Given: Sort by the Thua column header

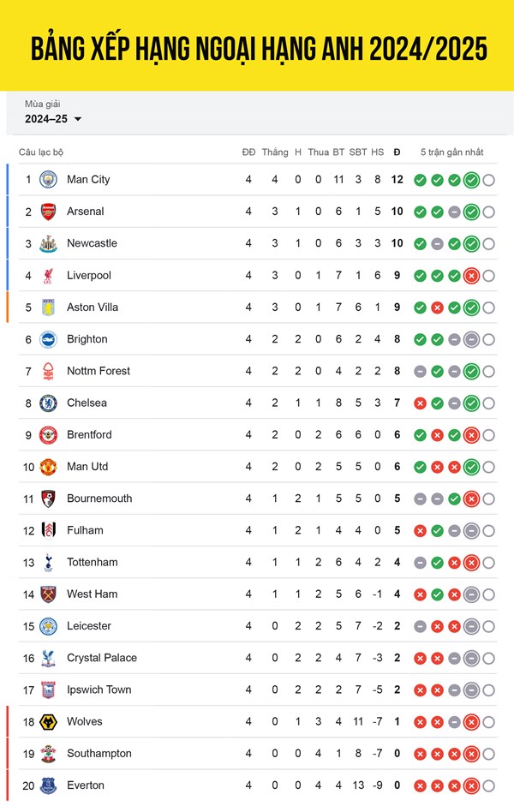Looking at the screenshot, I should pos(318,152).
